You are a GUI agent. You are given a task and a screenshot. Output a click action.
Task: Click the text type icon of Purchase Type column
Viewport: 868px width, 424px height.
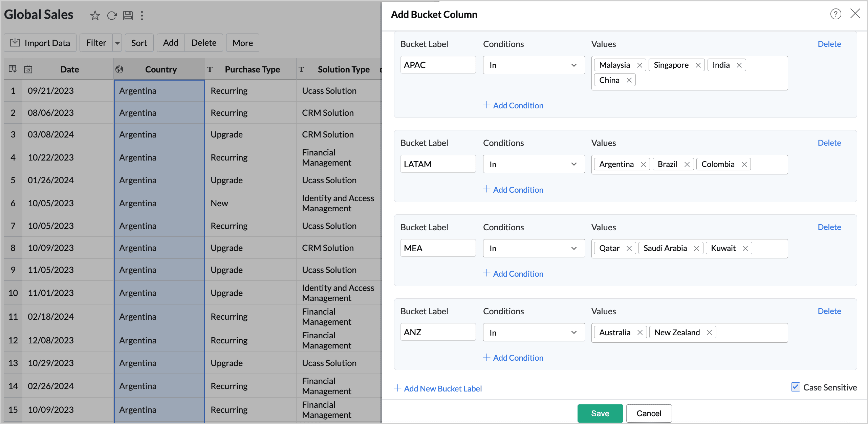(x=210, y=69)
